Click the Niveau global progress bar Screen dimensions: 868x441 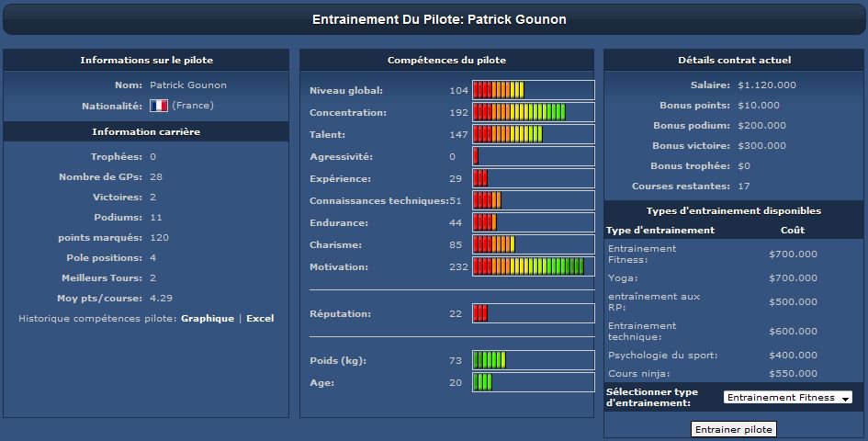[534, 90]
